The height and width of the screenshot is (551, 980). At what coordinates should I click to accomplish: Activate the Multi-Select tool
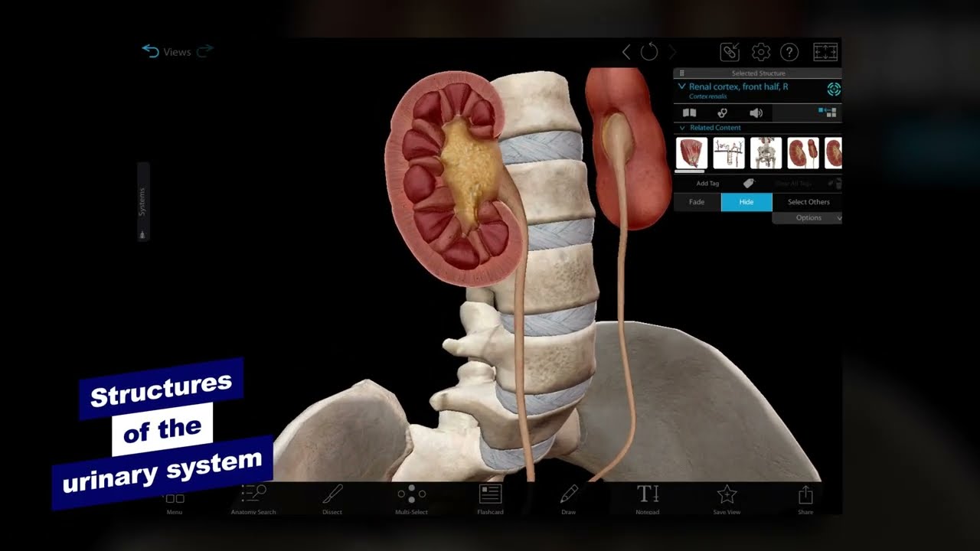pyautogui.click(x=411, y=499)
